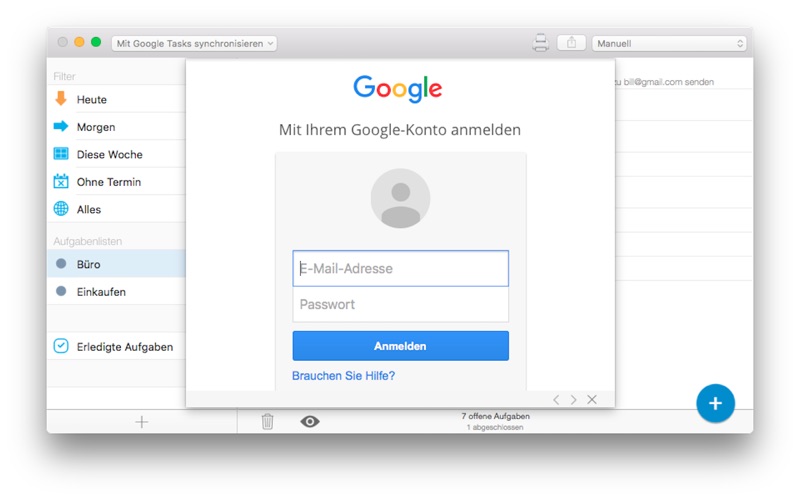The image size is (800, 500).
Task: Open the Brauchen Sie Hilfe? link
Action: coord(343,376)
